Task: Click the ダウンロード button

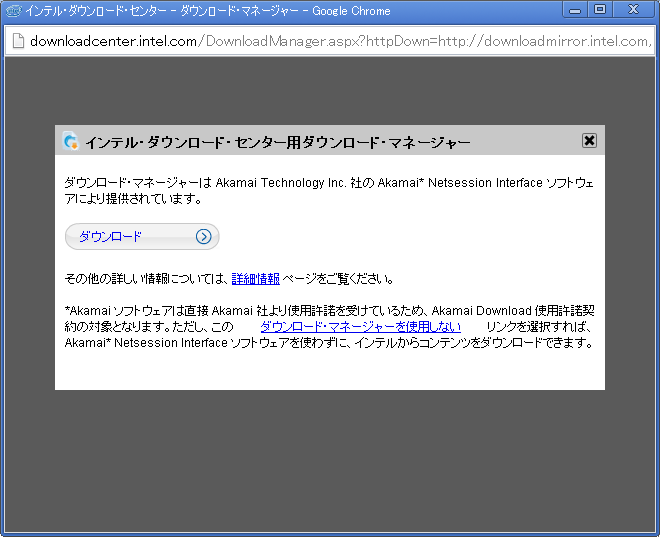Action: 142,237
